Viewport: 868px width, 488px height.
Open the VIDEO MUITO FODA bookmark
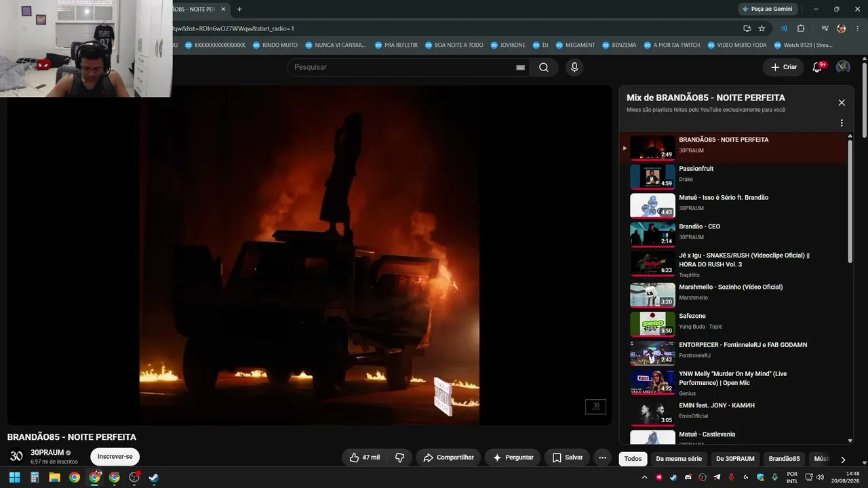737,45
